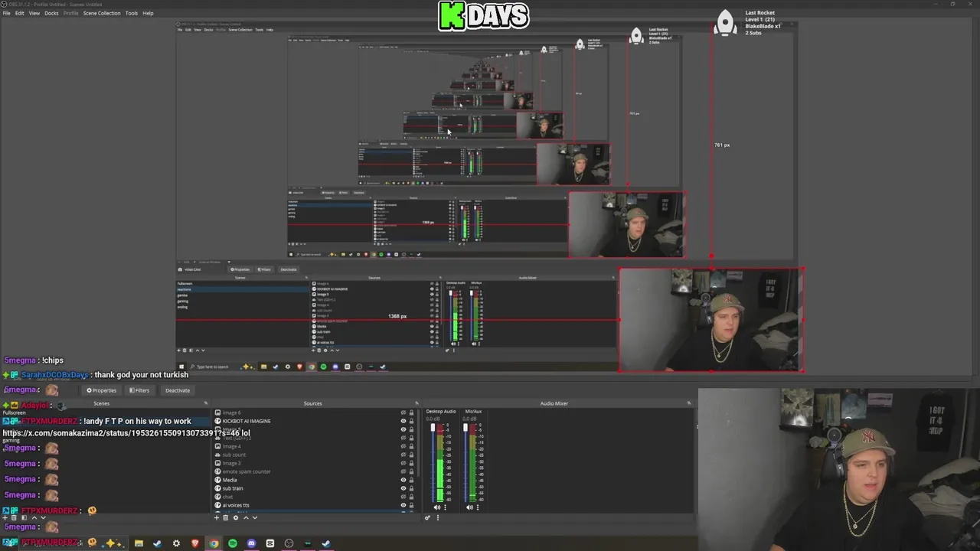Hide the KICKBOT AI IMAGINE source
This screenshot has height=551, width=980.
point(403,421)
